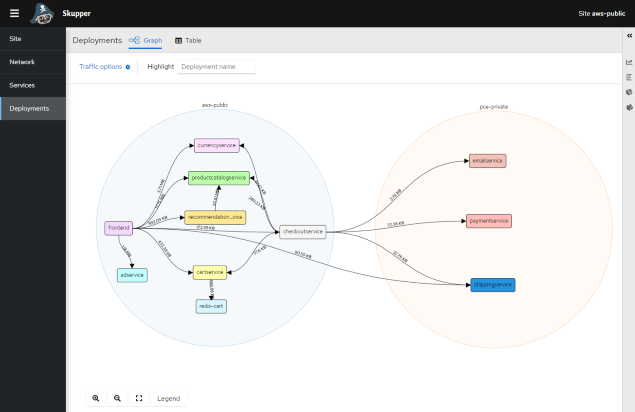Select the frontend deployment node
This screenshot has width=635, height=412.
[119, 228]
